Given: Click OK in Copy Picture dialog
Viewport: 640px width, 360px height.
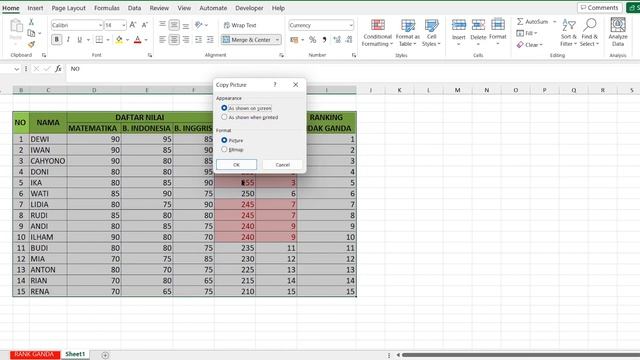Looking at the screenshot, I should 236,164.
